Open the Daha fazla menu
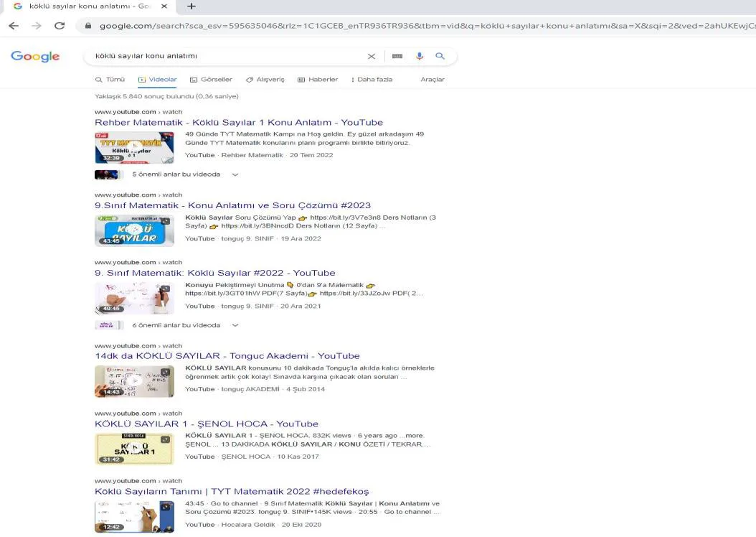 pyautogui.click(x=372, y=80)
